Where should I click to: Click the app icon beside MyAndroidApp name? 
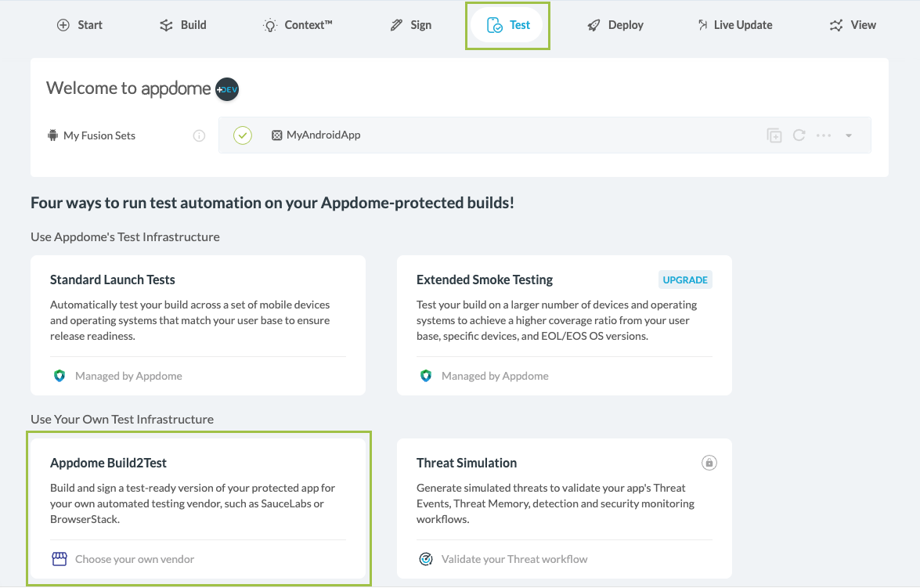pyautogui.click(x=277, y=135)
